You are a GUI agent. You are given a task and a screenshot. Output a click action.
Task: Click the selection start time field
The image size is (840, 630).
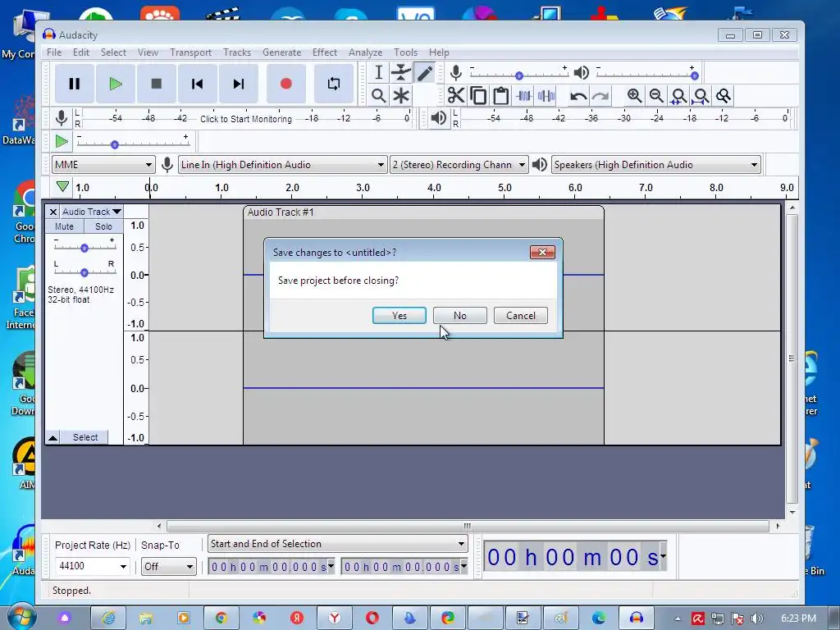[x=271, y=567]
